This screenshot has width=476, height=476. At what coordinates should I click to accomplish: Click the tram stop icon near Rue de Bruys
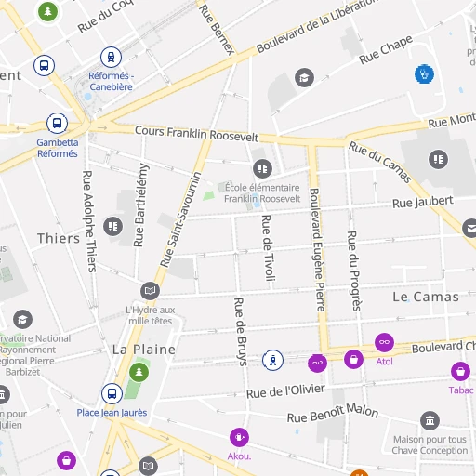click(272, 360)
